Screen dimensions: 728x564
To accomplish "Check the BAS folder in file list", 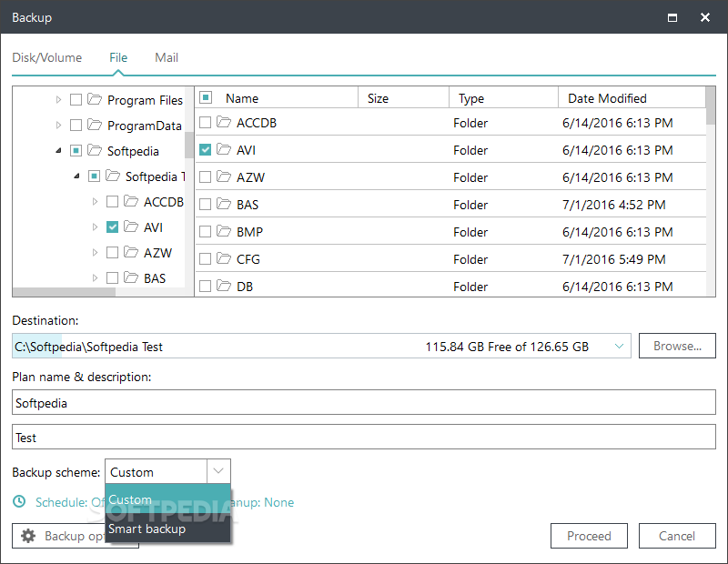I will click(x=206, y=205).
